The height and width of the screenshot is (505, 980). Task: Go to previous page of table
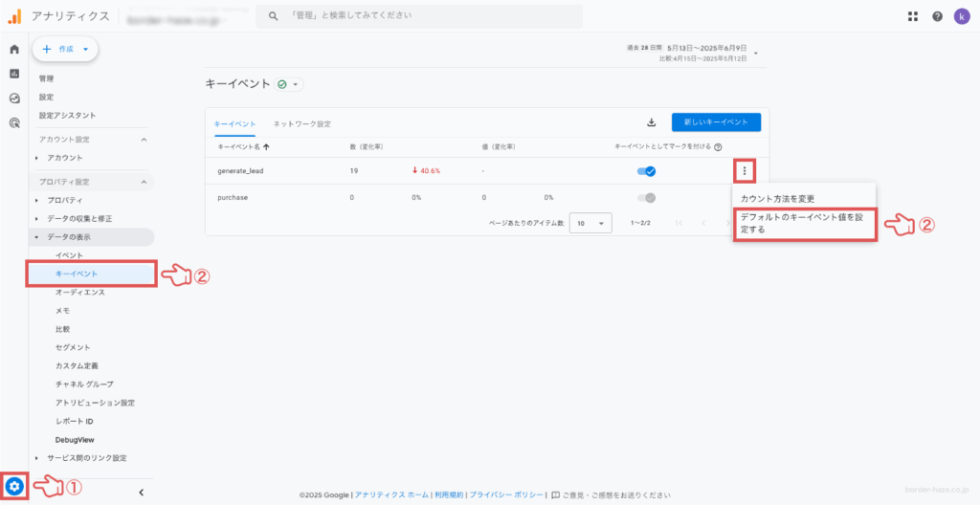pyautogui.click(x=703, y=223)
